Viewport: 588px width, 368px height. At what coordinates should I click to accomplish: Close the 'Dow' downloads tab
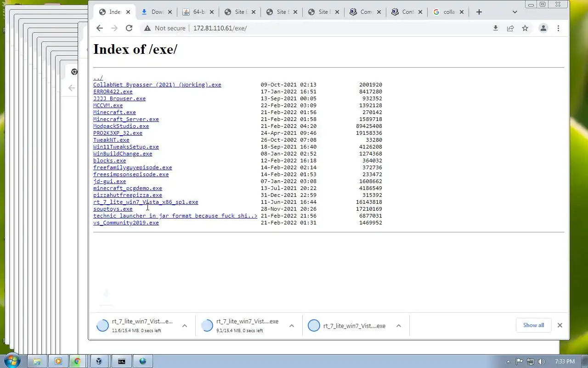170,12
